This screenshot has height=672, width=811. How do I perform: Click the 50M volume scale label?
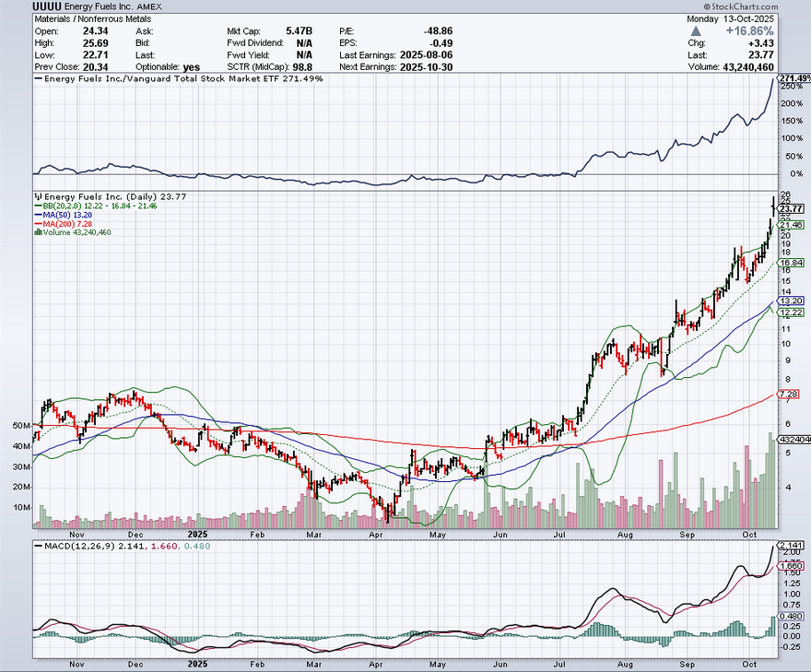[x=22, y=426]
